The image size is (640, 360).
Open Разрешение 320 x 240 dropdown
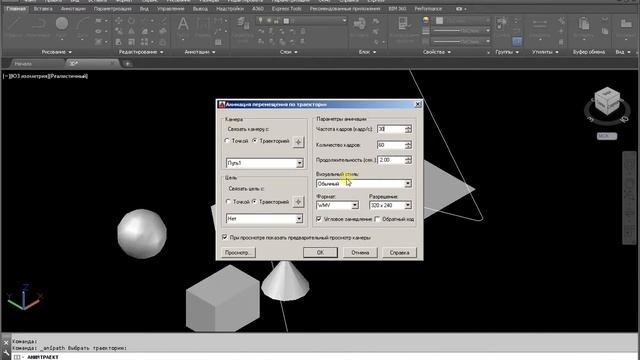[x=390, y=205]
